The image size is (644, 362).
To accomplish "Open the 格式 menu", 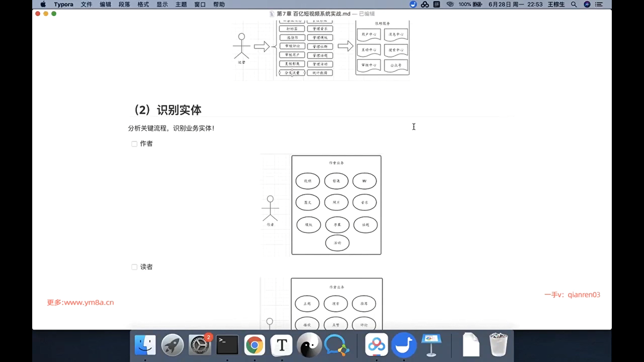I will (x=143, y=4).
